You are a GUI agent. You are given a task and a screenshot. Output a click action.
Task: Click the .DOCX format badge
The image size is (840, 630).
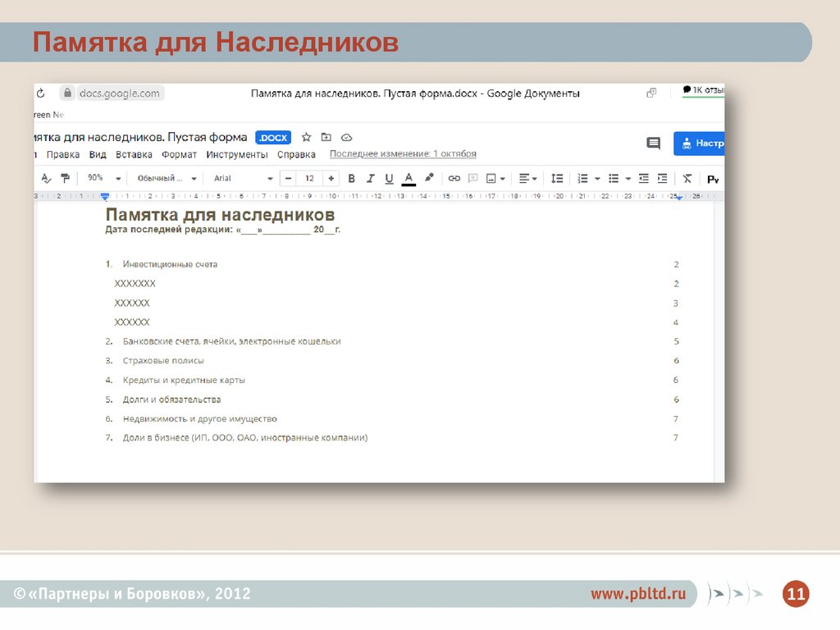[x=273, y=138]
